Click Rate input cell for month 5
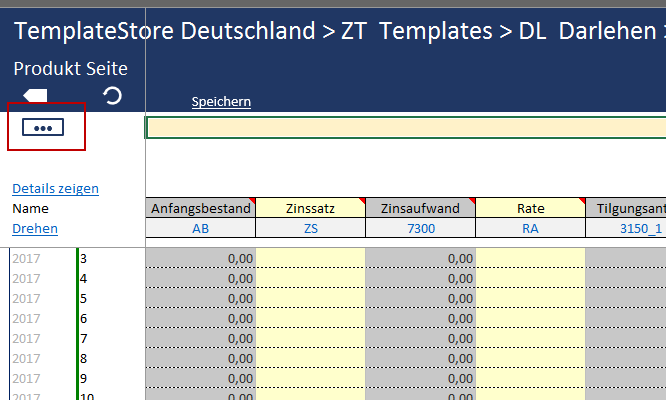Viewport: 666px width, 400px height. [530, 298]
